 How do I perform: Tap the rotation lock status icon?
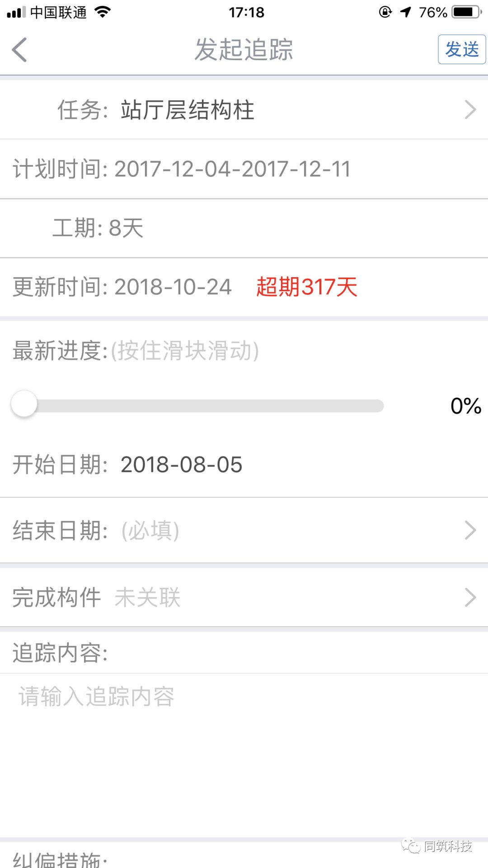point(385,12)
